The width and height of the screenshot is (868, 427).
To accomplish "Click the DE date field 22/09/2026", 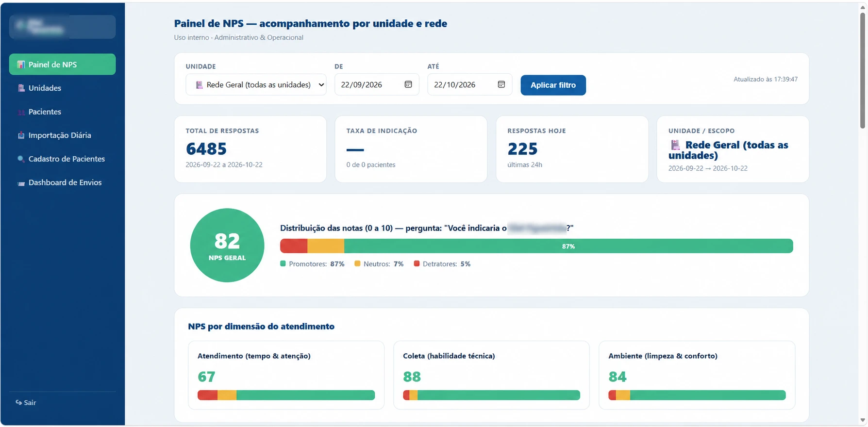I will click(377, 84).
